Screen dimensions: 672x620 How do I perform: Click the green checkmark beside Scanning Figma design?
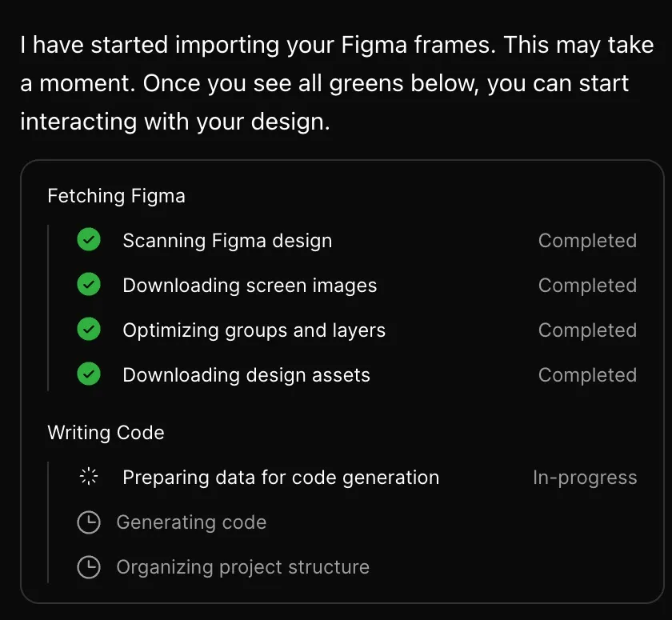pos(89,239)
